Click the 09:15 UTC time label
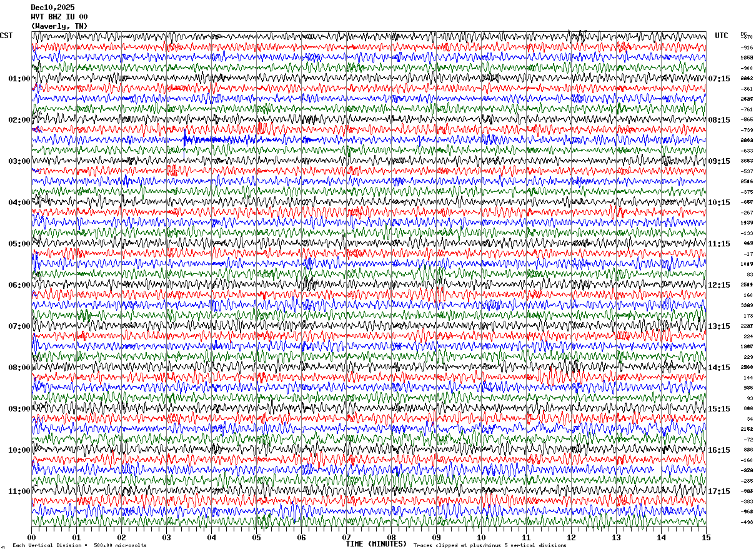The height and width of the screenshot is (554, 756). (719, 161)
